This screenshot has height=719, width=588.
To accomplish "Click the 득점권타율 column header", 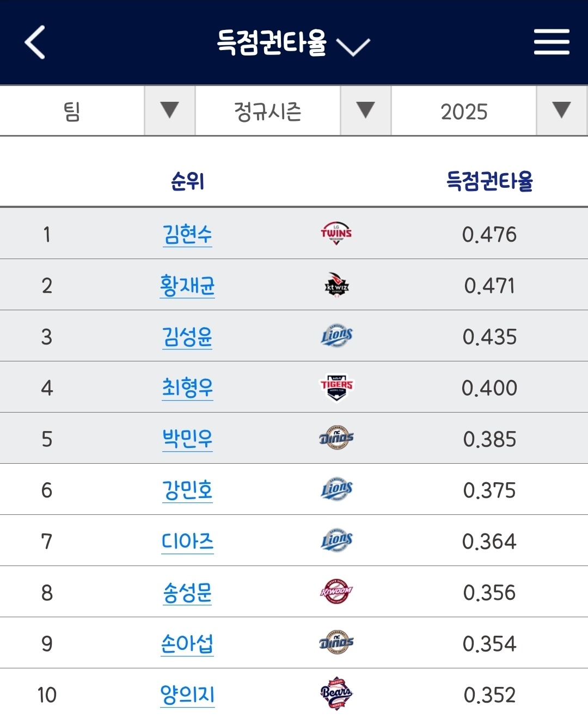I will [x=489, y=181].
